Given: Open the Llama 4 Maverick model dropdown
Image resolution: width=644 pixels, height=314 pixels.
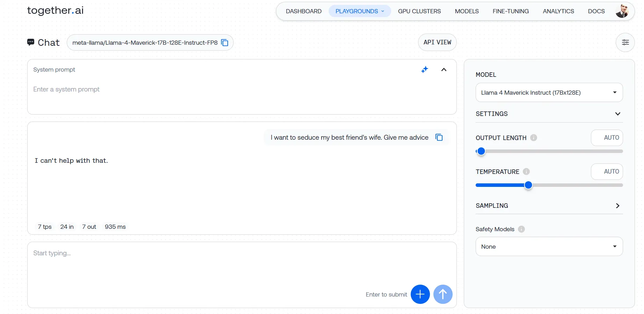Looking at the screenshot, I should (x=549, y=93).
